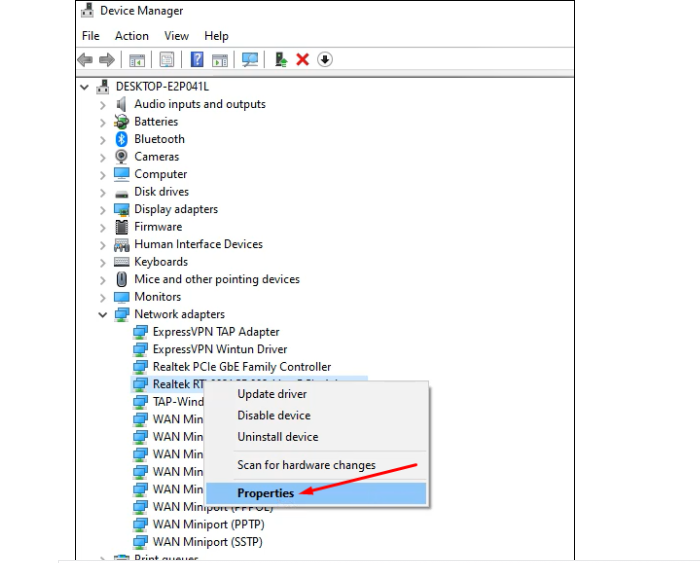Select the Monitors category label
700x563 pixels.
[x=158, y=297]
